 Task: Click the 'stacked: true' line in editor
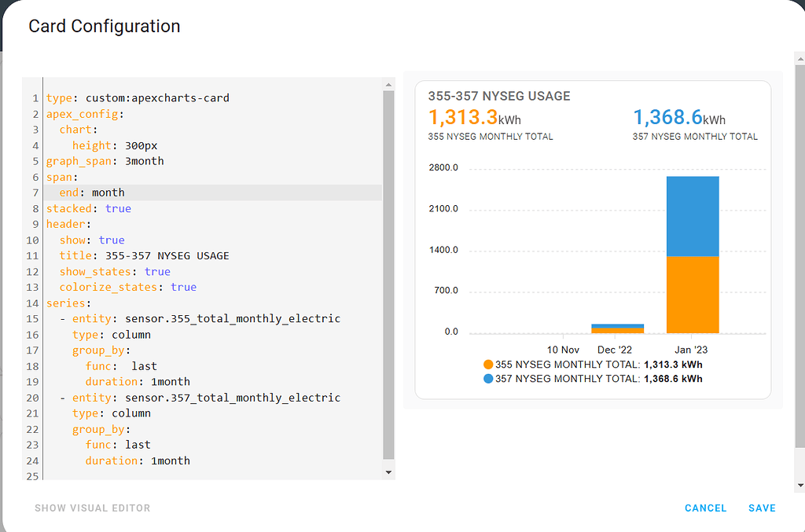(88, 208)
